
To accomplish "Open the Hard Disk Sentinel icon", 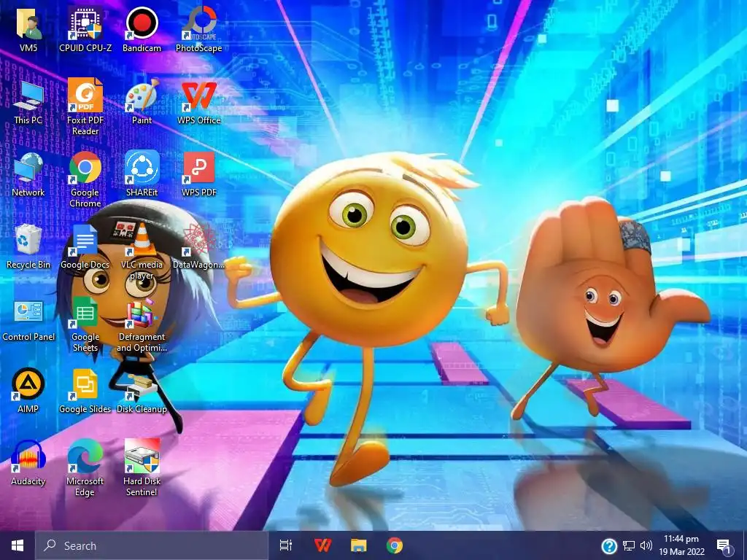I will click(x=142, y=468).
